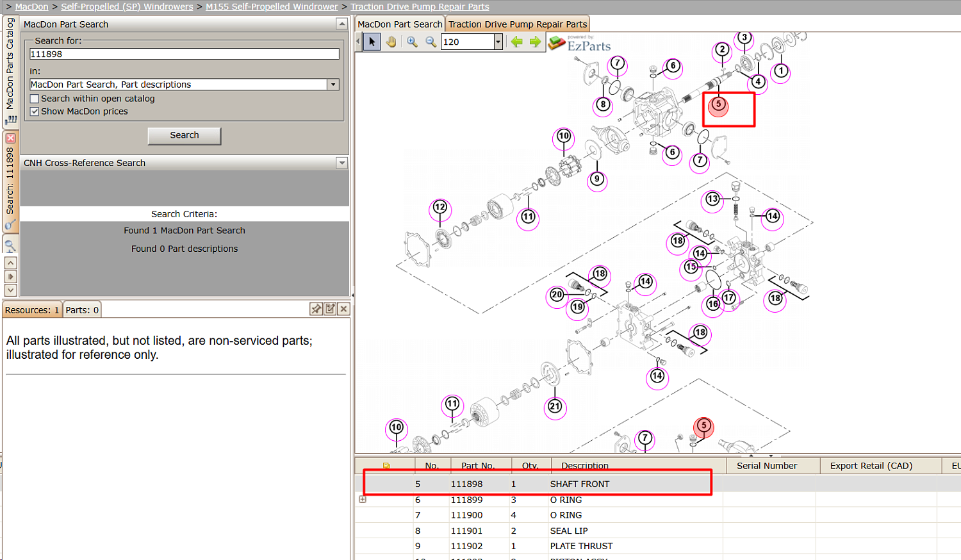The width and height of the screenshot is (961, 560).
Task: Click the middle tab-list arrow in side strip
Action: (x=10, y=276)
